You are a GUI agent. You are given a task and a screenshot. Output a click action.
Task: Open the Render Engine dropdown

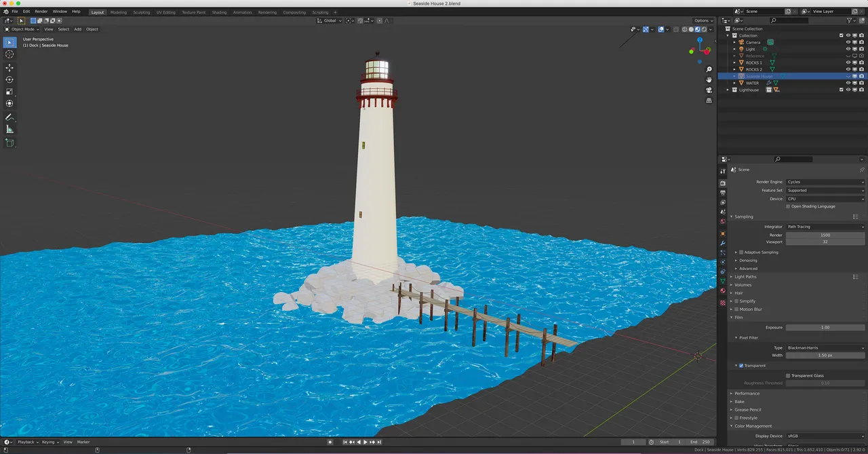[x=825, y=182]
